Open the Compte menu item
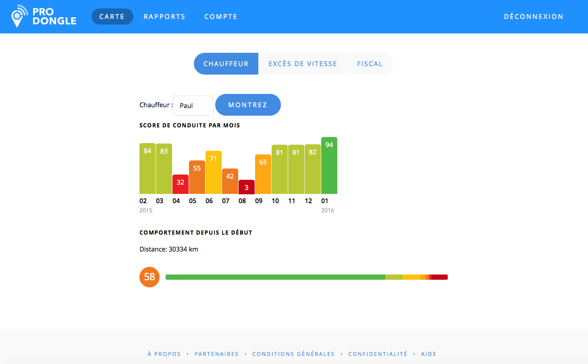The height and width of the screenshot is (364, 588). click(x=221, y=17)
